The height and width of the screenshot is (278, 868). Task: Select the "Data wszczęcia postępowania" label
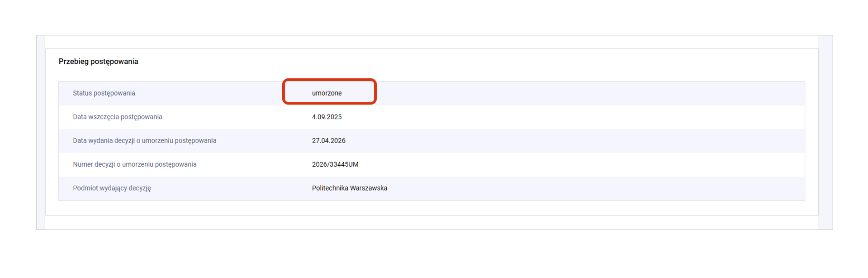click(x=117, y=117)
